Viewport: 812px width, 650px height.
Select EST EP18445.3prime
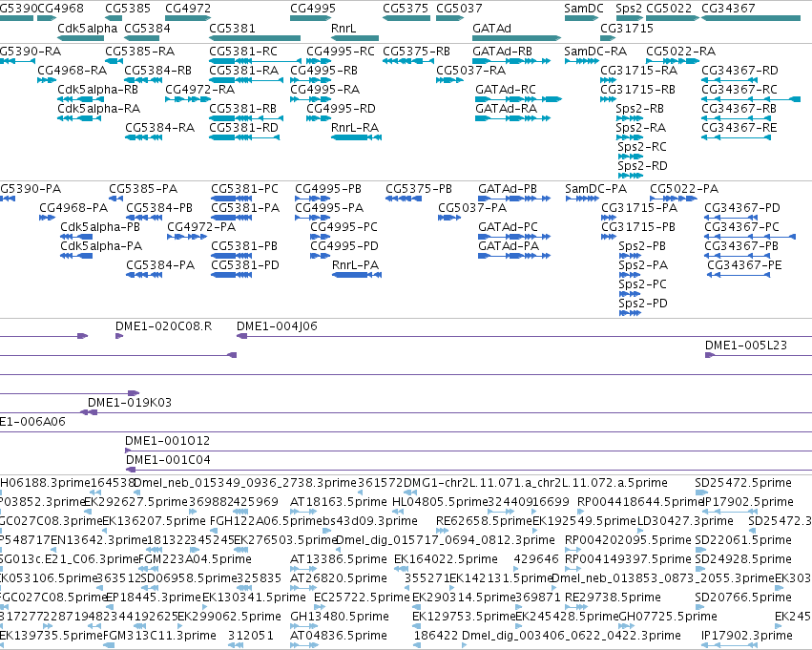click(110, 607)
